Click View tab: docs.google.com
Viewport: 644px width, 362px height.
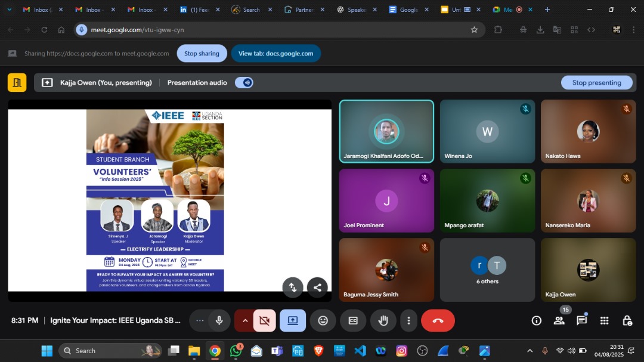pos(276,54)
